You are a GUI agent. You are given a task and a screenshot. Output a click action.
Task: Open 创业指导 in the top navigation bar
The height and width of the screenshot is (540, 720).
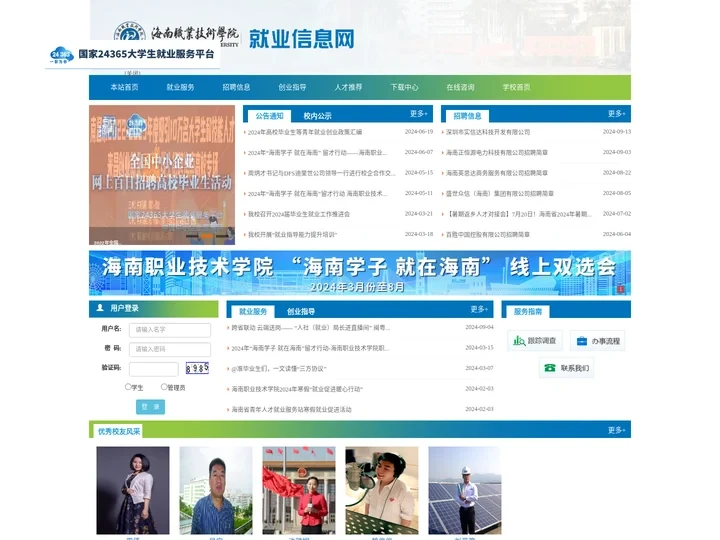(292, 87)
